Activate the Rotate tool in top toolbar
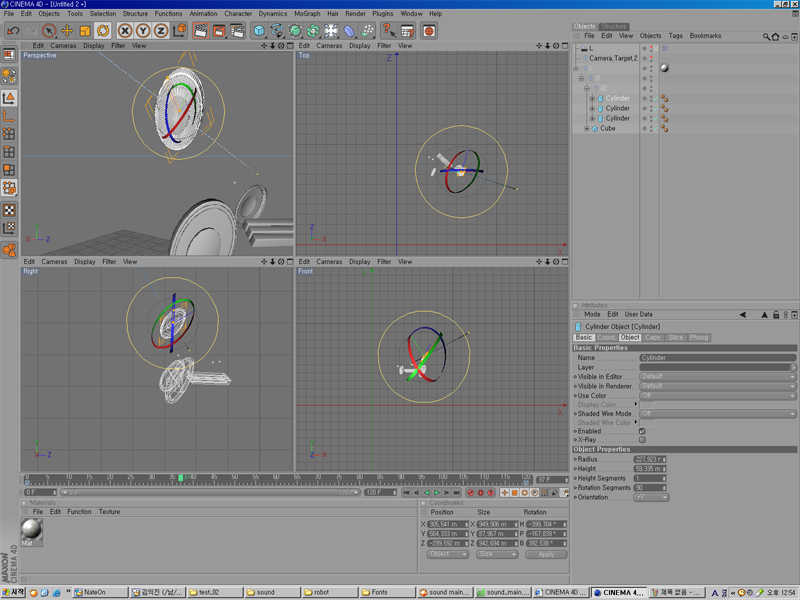This screenshot has width=800, height=600. tap(103, 31)
